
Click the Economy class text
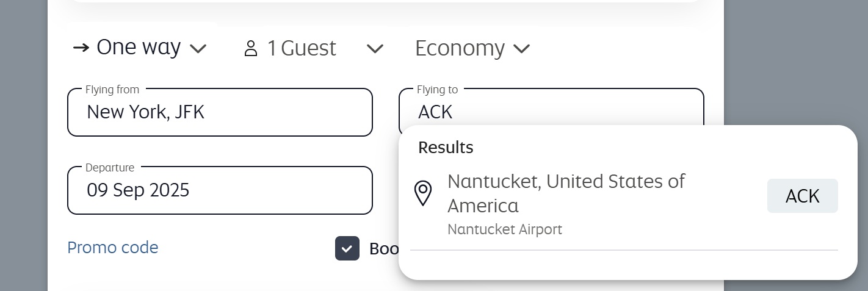460,49
